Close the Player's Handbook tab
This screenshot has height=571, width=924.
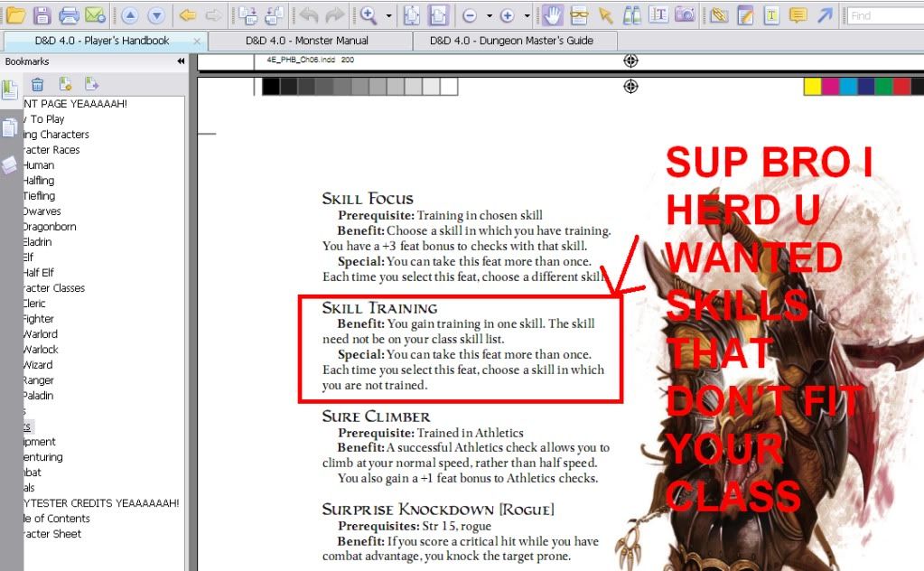pyautogui.click(x=197, y=42)
